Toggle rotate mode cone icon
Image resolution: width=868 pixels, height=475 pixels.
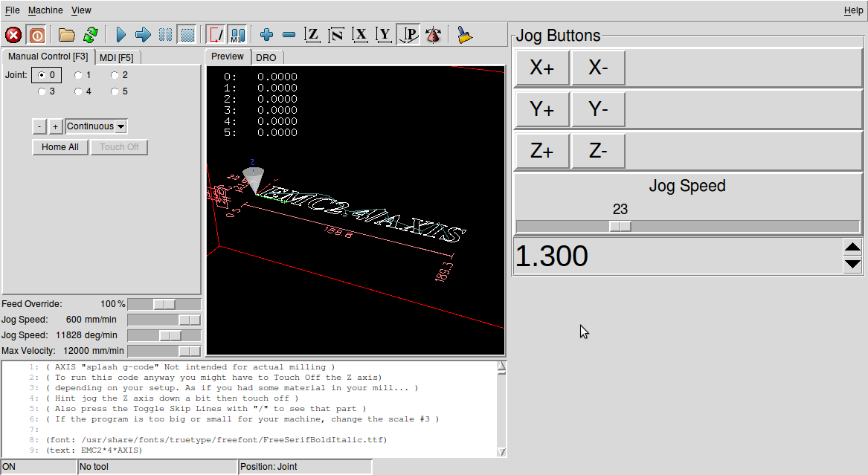coord(433,36)
